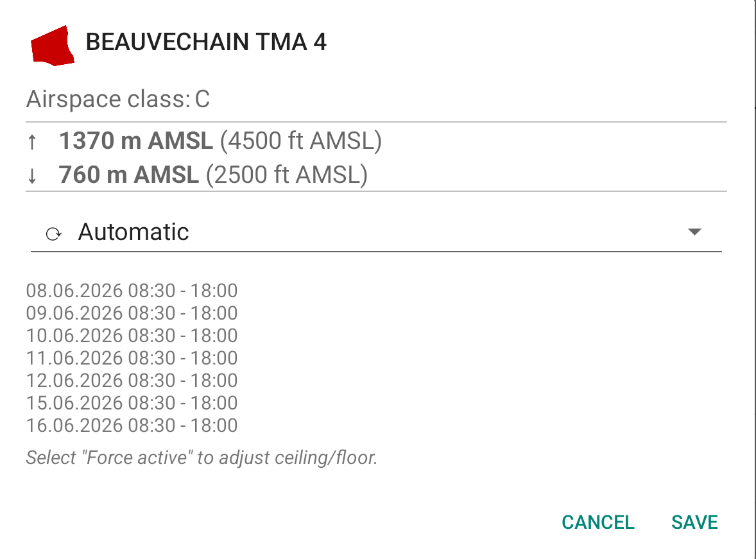Click the 12.06.2026 activation time entry

pyautogui.click(x=132, y=381)
